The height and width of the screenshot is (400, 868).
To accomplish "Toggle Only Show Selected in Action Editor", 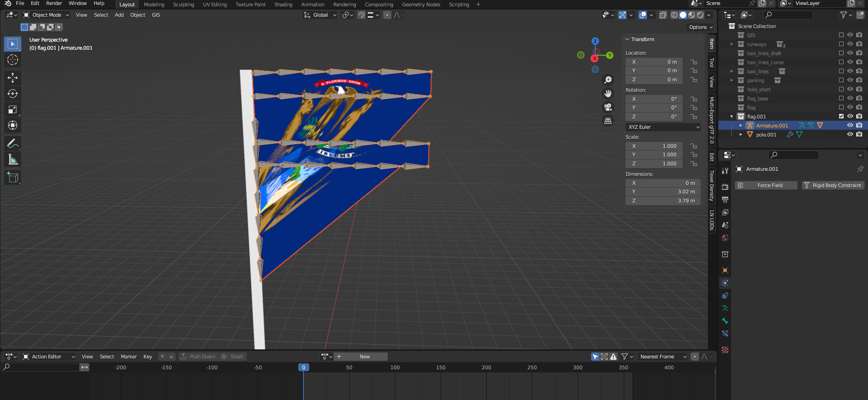I will click(x=595, y=357).
